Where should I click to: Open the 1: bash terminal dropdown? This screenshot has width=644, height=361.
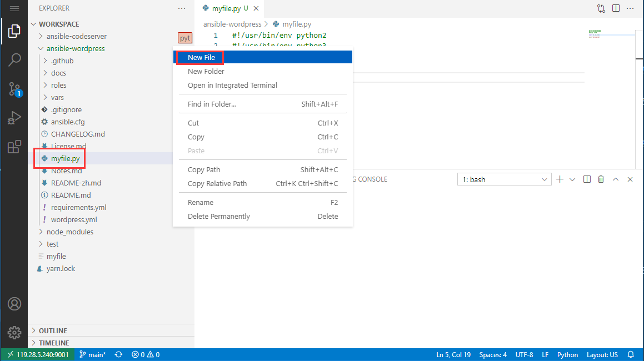click(x=504, y=179)
